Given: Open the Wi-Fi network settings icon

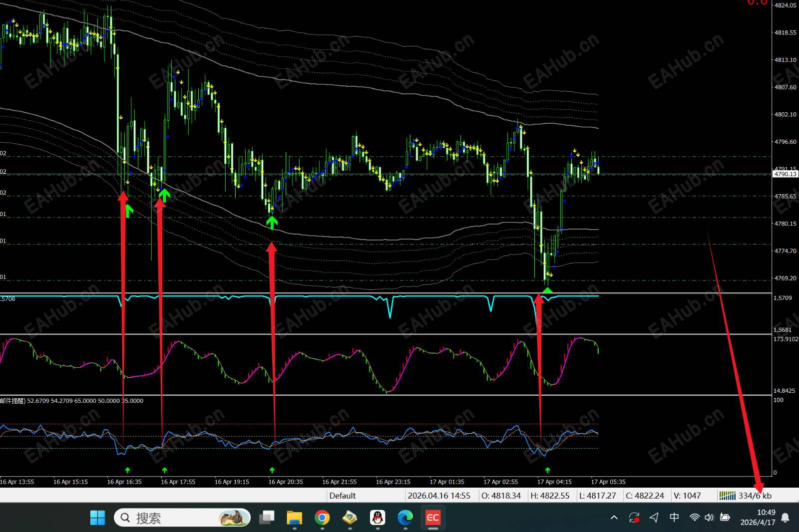Looking at the screenshot, I should (694, 518).
